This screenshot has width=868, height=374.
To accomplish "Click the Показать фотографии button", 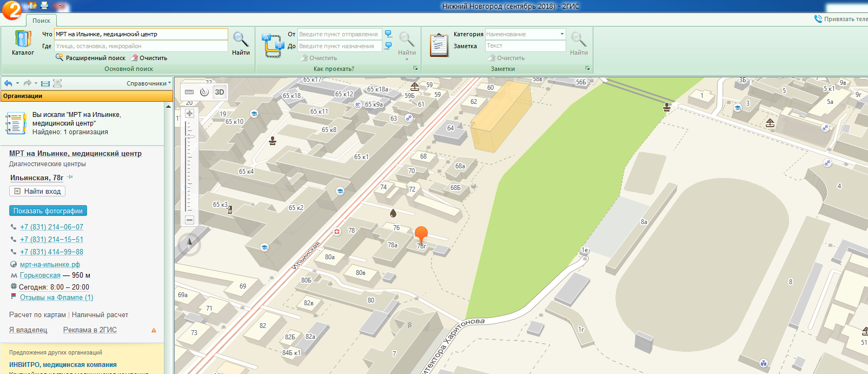I will [x=48, y=211].
